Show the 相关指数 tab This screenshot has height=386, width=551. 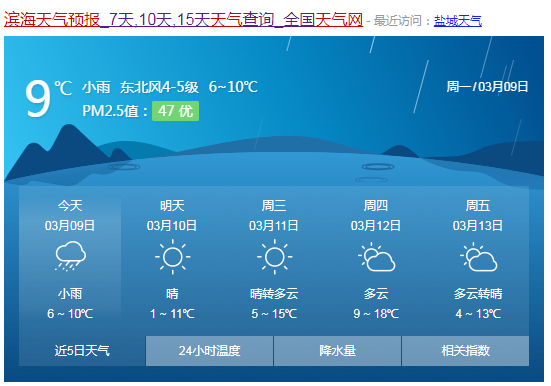tap(466, 351)
